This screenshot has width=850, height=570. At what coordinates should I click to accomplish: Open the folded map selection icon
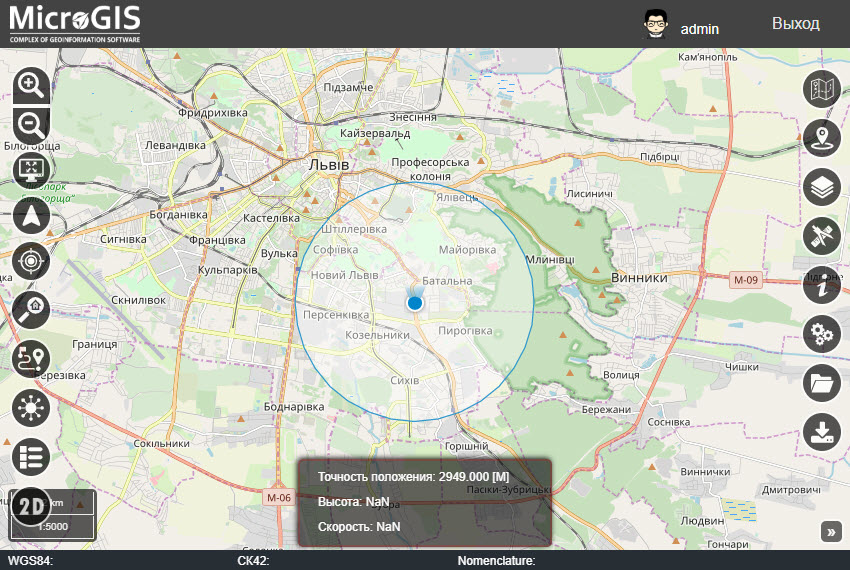tap(821, 89)
